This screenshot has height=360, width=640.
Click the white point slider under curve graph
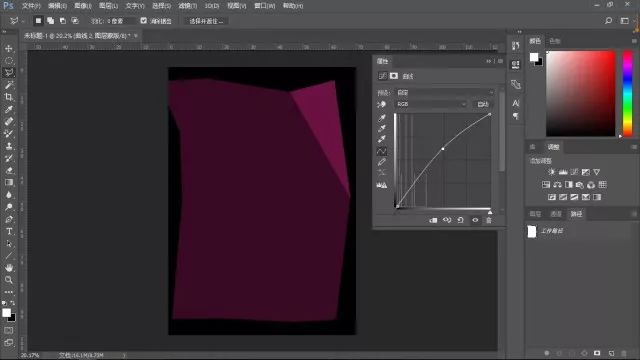(x=490, y=212)
